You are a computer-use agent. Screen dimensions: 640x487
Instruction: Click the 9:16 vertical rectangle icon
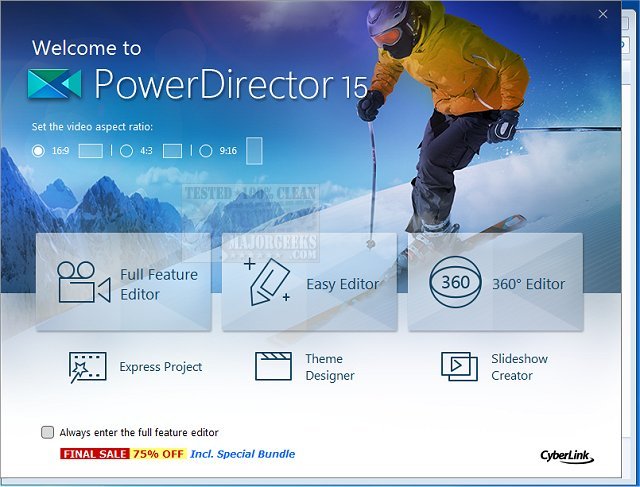point(254,151)
